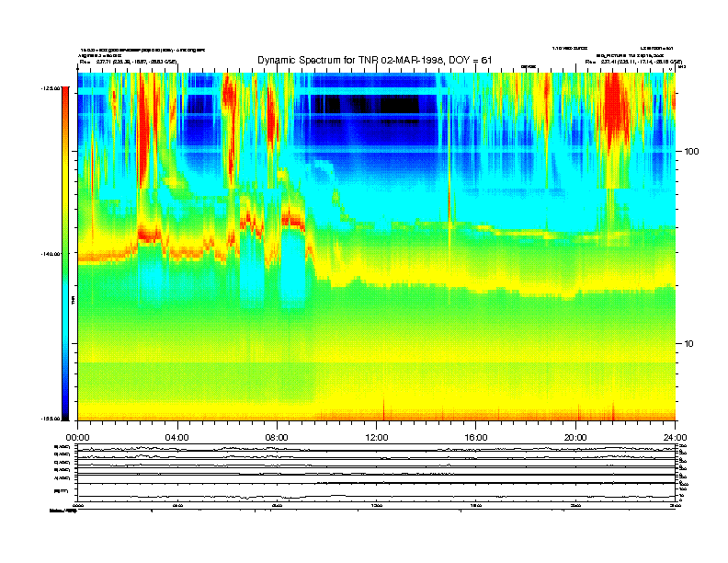Viewport: 728px width, 563px height.
Task: Click the upper-right "R = 237.41" position text
Action: coord(633,62)
